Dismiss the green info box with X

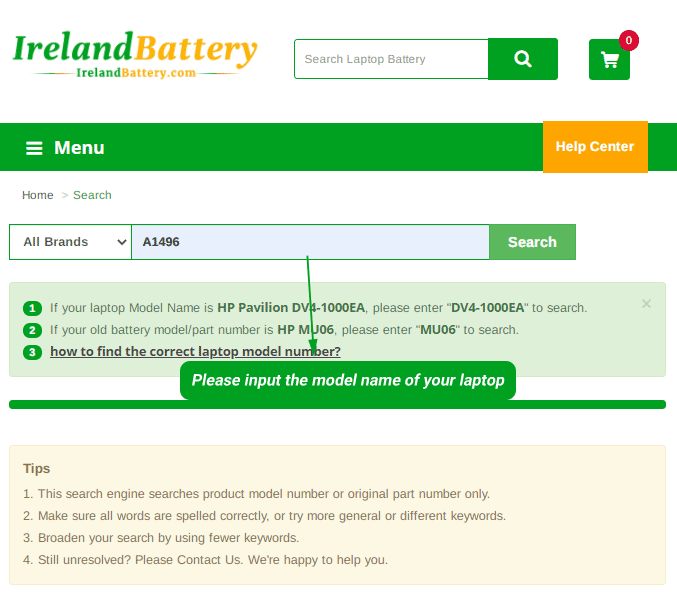(646, 304)
